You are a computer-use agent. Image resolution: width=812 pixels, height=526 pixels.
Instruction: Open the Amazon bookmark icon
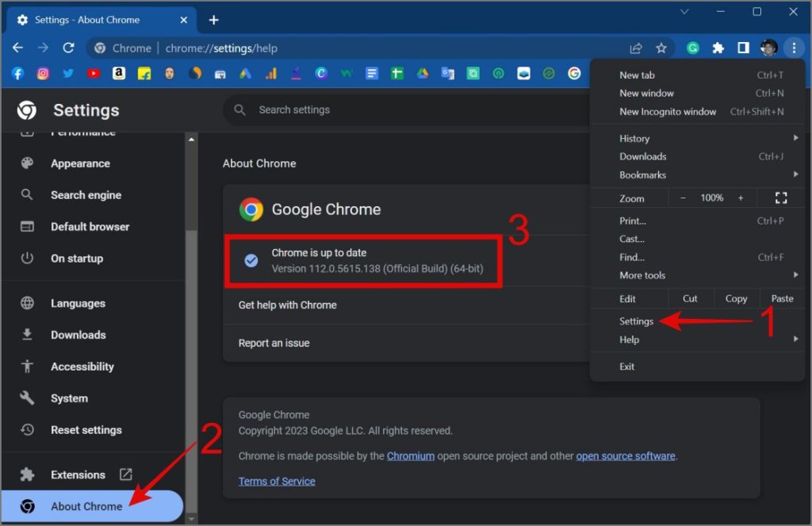point(119,74)
